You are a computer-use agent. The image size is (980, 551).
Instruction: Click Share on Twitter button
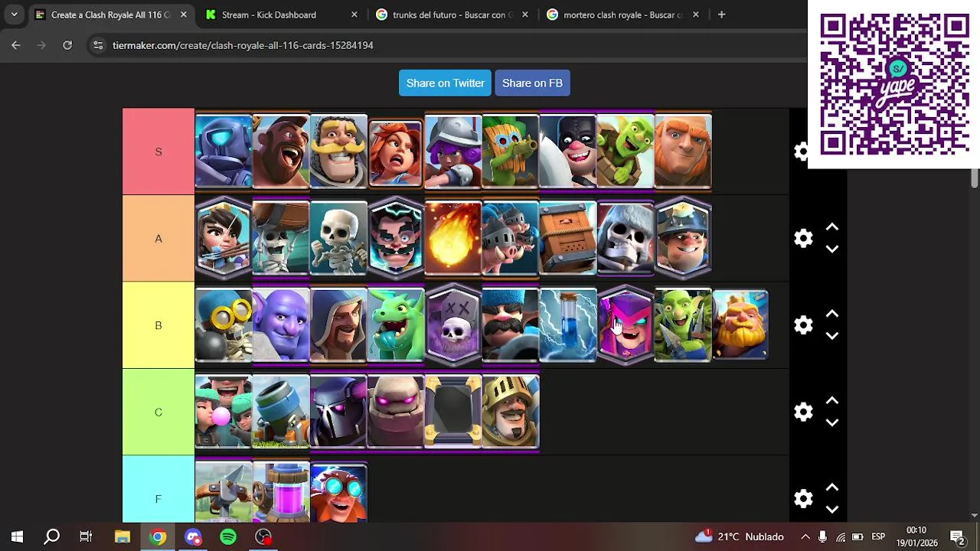[x=445, y=83]
